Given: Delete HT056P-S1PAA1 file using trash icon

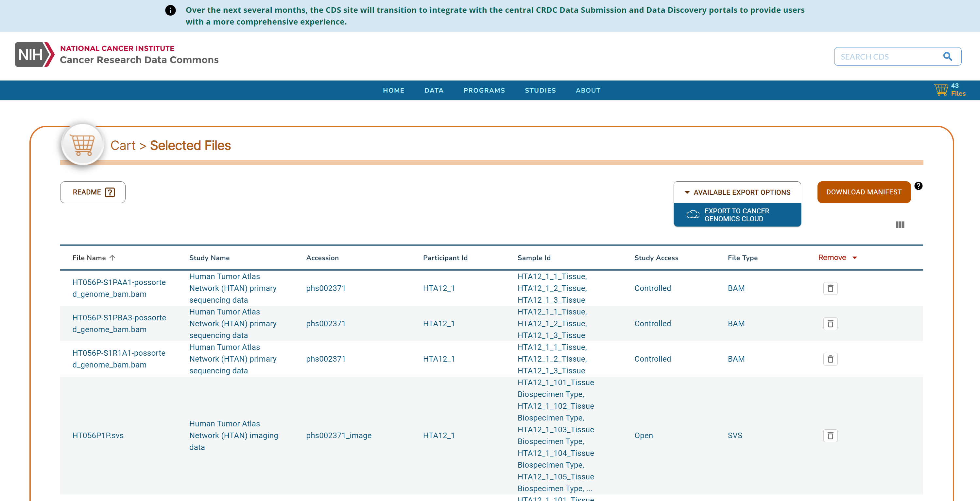Looking at the screenshot, I should coord(830,289).
